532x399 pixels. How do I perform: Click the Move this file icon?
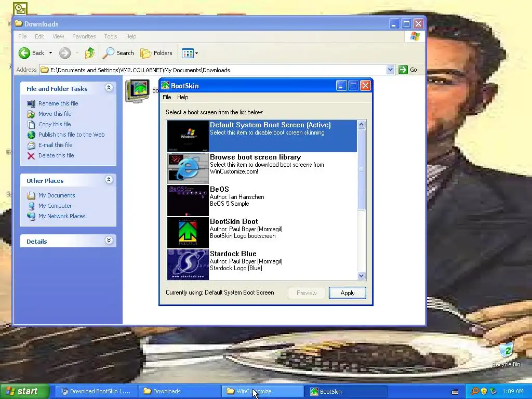[31, 114]
